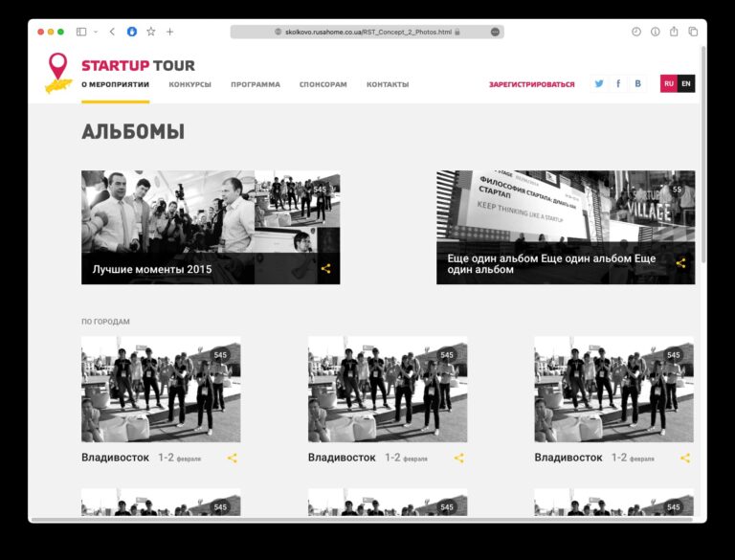Open the Twitter social icon
This screenshot has width=735, height=560.
coord(599,84)
